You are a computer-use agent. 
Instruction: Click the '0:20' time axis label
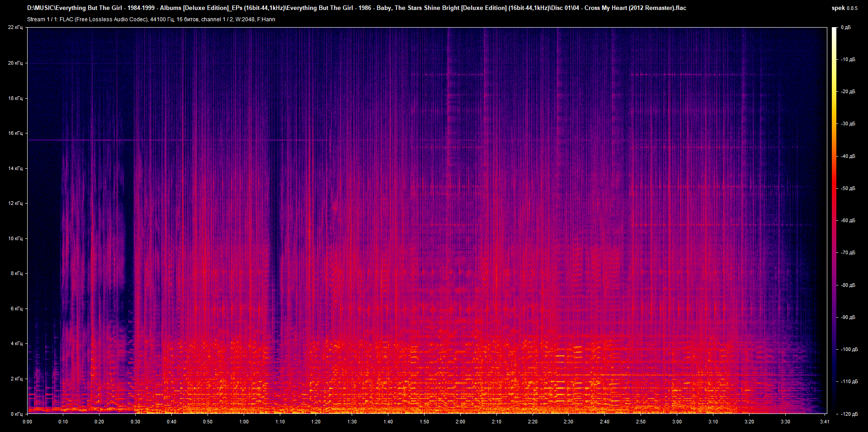pyautogui.click(x=99, y=422)
